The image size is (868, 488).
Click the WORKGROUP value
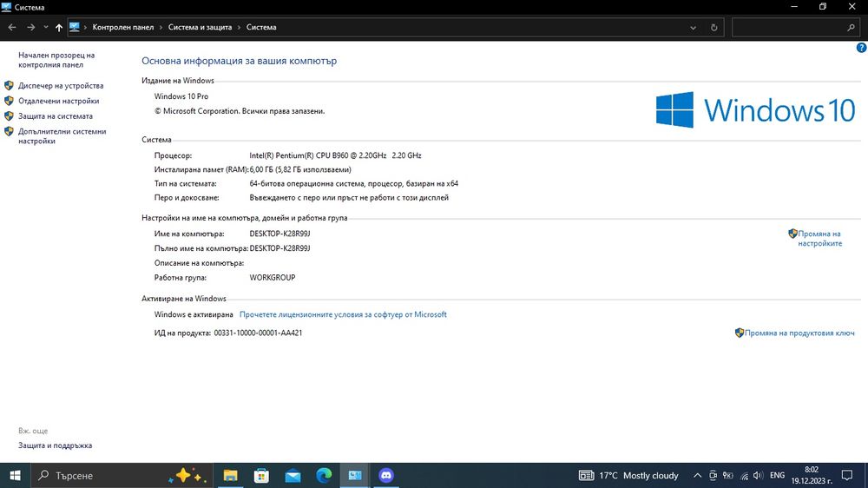273,278
